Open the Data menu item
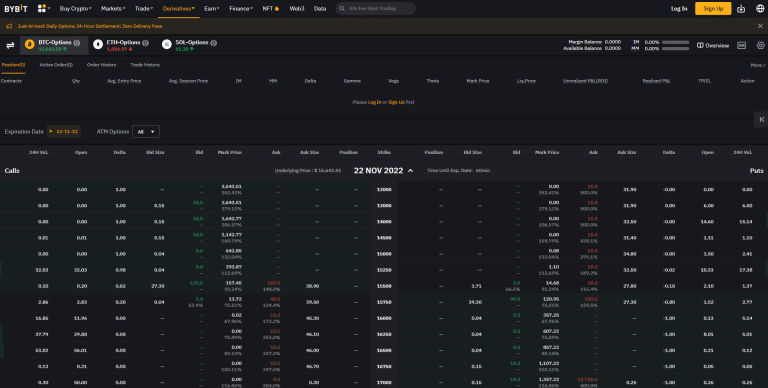The height and width of the screenshot is (388, 768). pyautogui.click(x=320, y=8)
